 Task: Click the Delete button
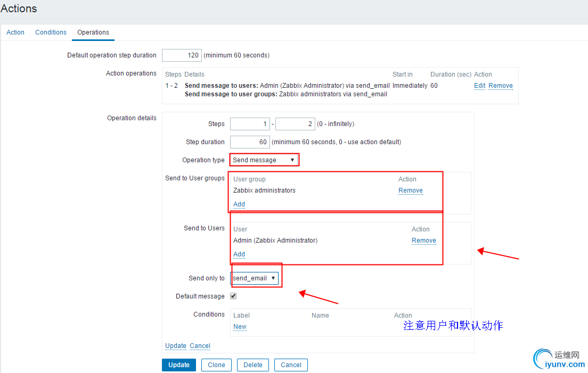coord(253,365)
